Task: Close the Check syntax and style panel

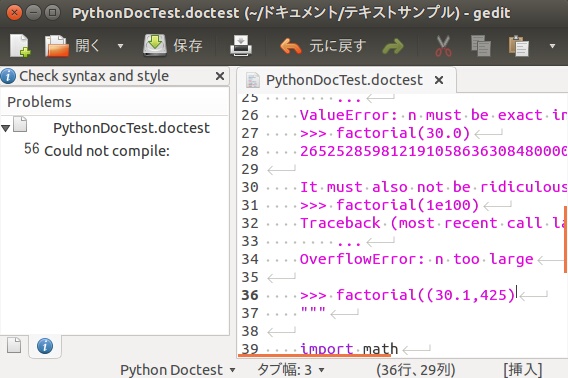Action: 220,76
